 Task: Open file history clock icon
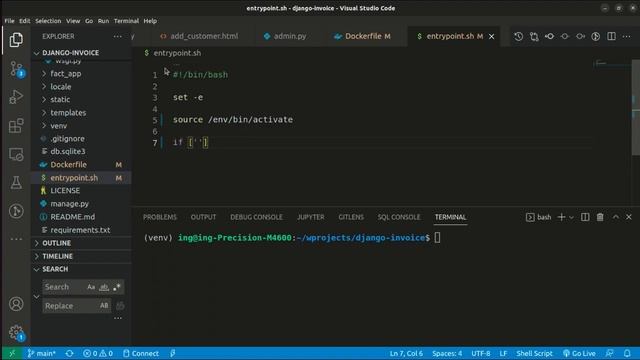pyautogui.click(x=518, y=36)
